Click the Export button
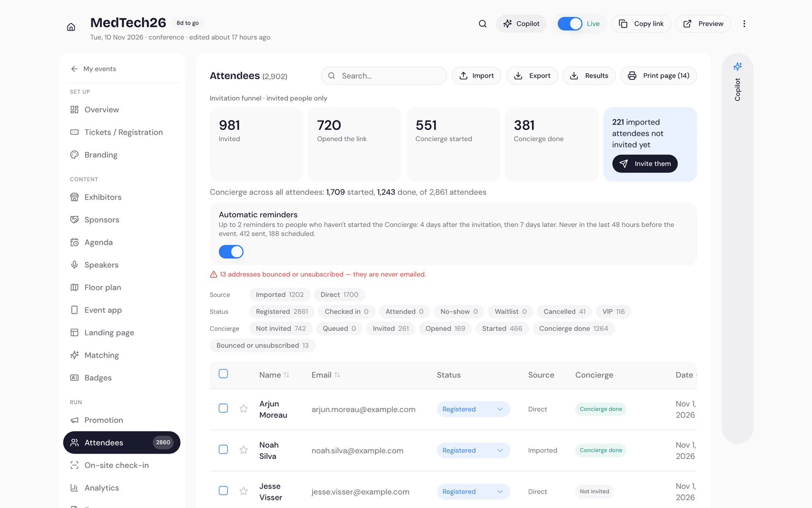 pyautogui.click(x=532, y=76)
